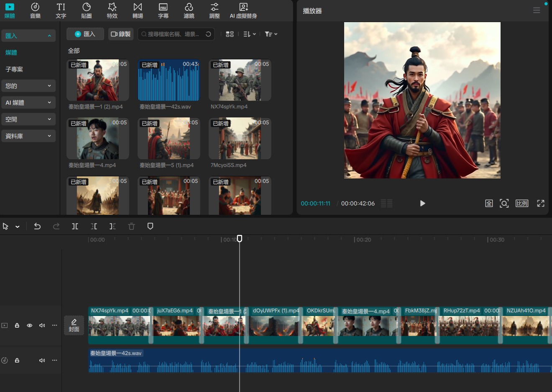Switch to the 音樂 tab
The height and width of the screenshot is (392, 552).
click(35, 11)
